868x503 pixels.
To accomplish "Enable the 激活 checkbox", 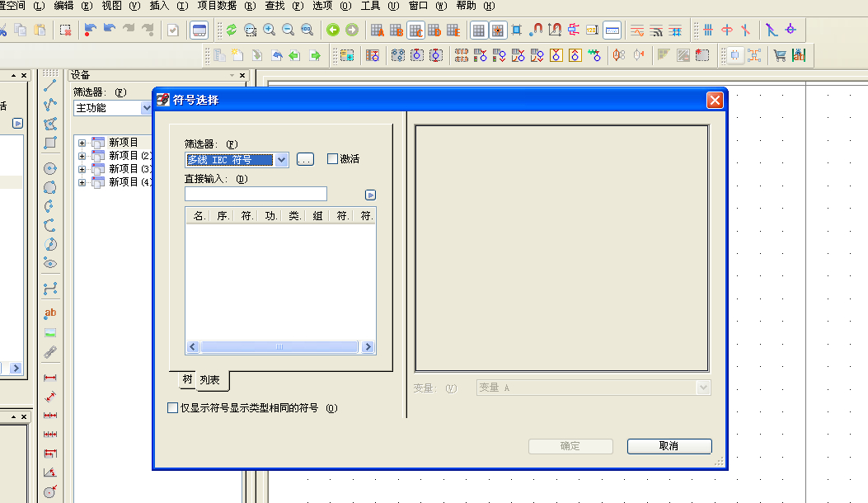I will point(333,159).
